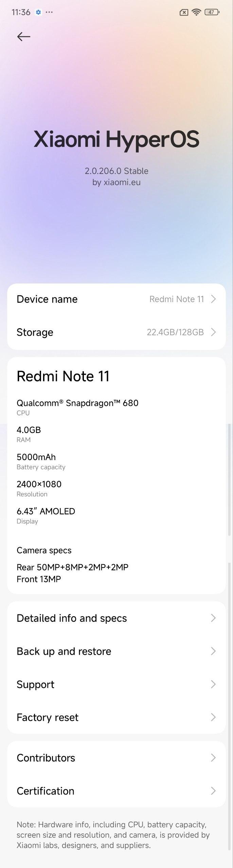Screen dimensions: 233x868
Task: Tap the Redmi Note 11 device name value
Action: [177, 299]
